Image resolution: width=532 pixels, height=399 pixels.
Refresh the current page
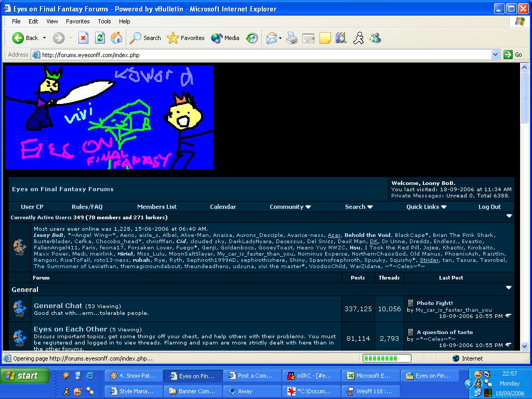point(100,38)
